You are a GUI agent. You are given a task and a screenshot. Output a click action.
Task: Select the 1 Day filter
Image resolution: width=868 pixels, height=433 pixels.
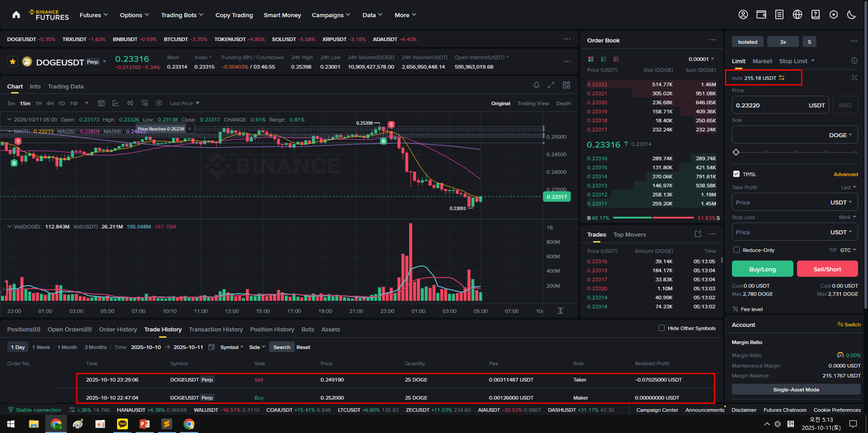coord(18,347)
